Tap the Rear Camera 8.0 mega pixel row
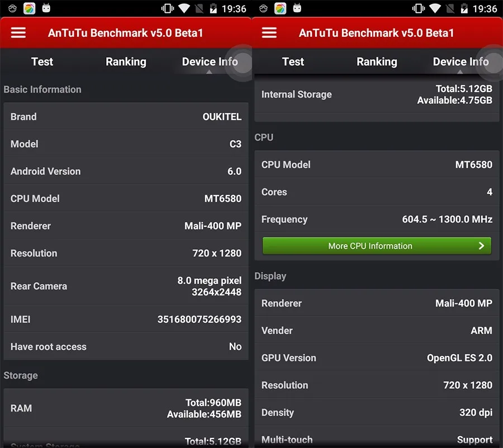The height and width of the screenshot is (448, 503). click(x=126, y=286)
